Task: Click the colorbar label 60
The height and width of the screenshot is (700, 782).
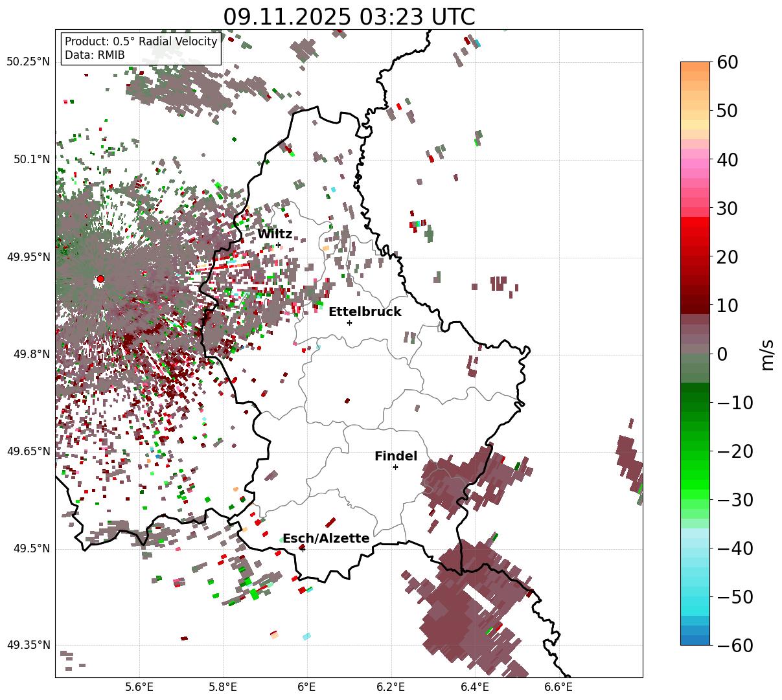Action: [728, 62]
